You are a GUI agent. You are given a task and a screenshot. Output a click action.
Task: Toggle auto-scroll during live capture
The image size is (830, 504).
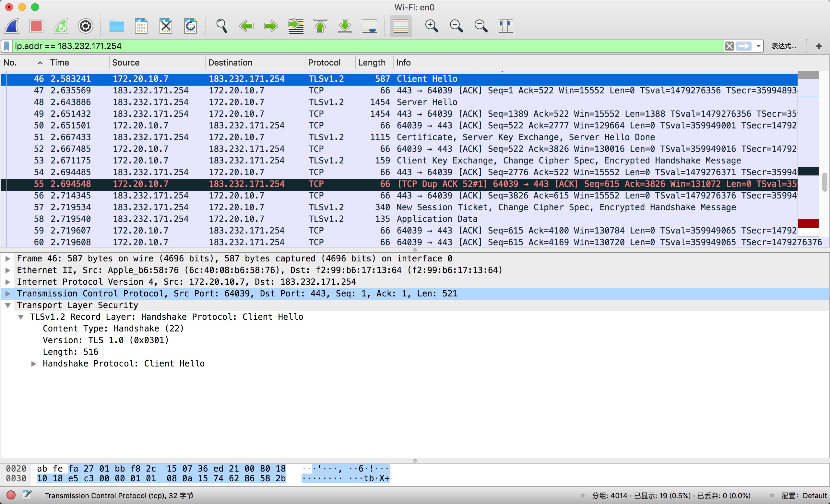[370, 26]
